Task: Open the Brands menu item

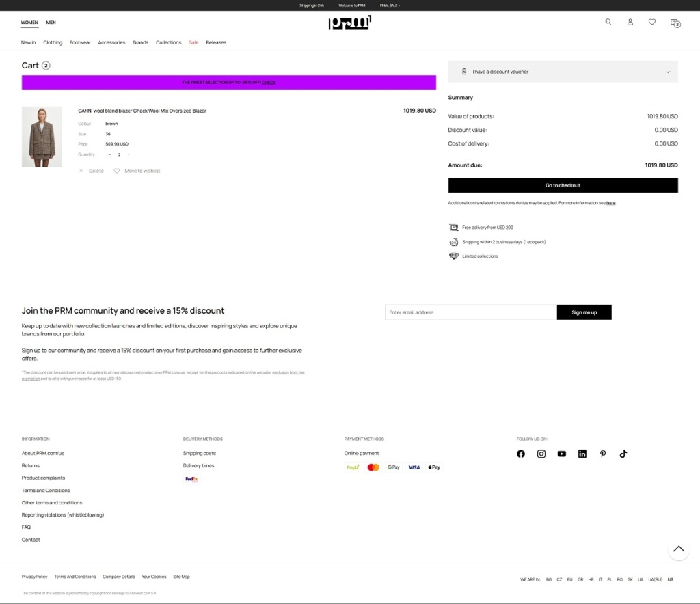Action: pyautogui.click(x=140, y=42)
